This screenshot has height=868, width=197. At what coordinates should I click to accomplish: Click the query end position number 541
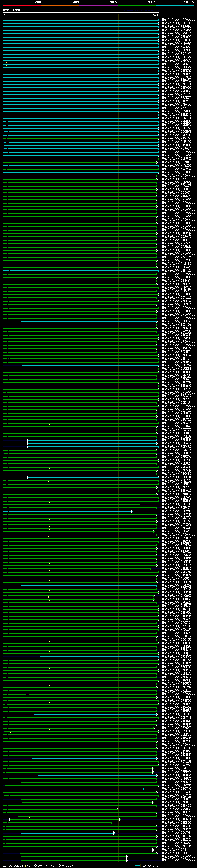(155, 15)
